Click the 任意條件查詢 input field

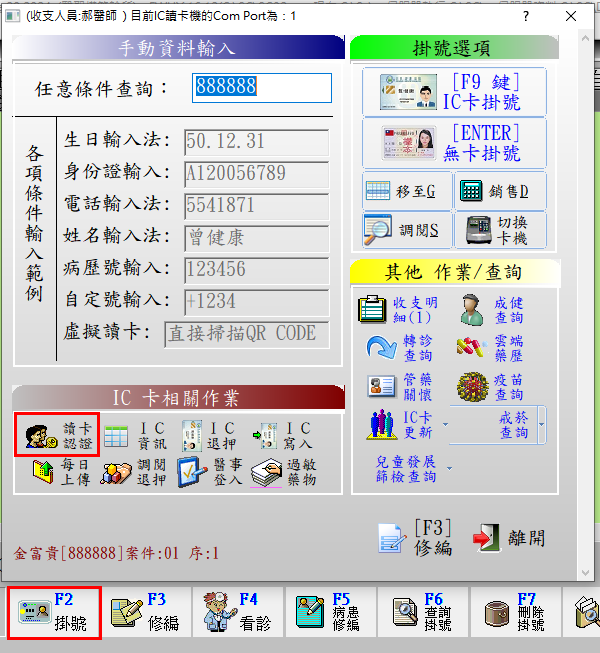pos(261,87)
